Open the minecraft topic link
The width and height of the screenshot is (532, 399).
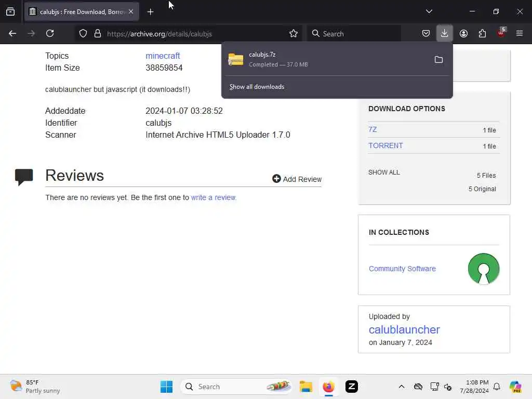coord(163,56)
